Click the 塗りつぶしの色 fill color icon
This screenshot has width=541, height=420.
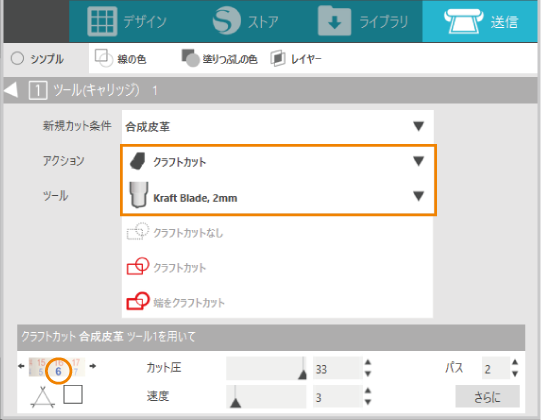190,58
